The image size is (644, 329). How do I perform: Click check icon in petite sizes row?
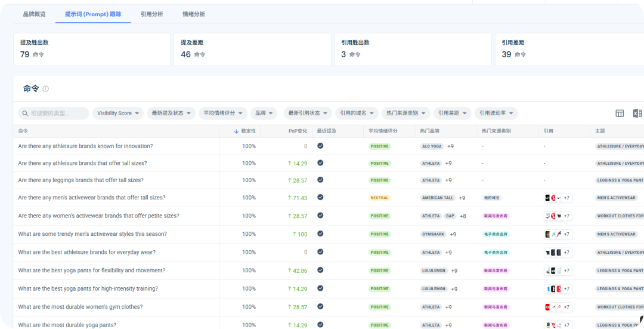click(x=320, y=215)
